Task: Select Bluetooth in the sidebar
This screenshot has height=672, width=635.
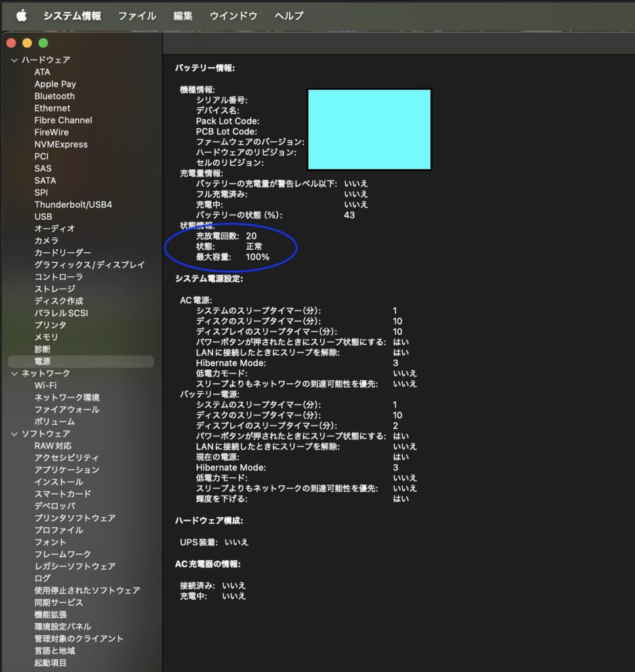Action: pyautogui.click(x=54, y=96)
